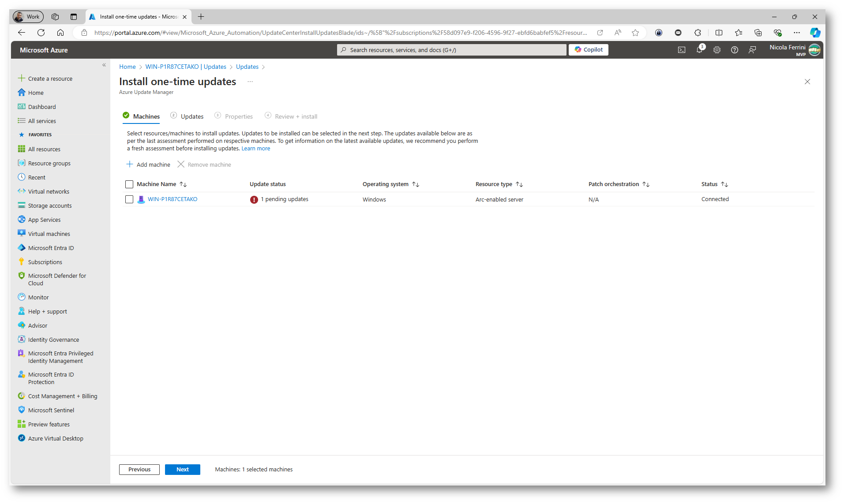Open Azure Cloud Shell icon
This screenshot has width=844, height=504.
click(681, 50)
